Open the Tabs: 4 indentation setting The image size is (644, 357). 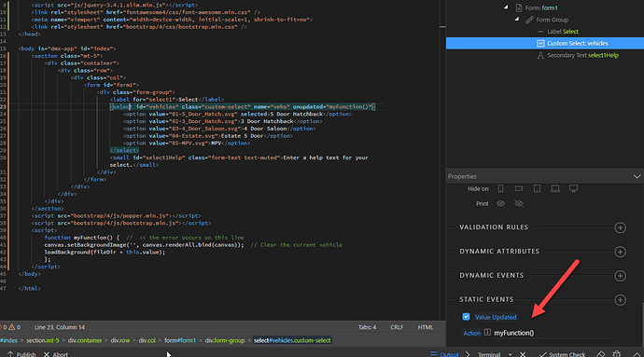click(367, 327)
